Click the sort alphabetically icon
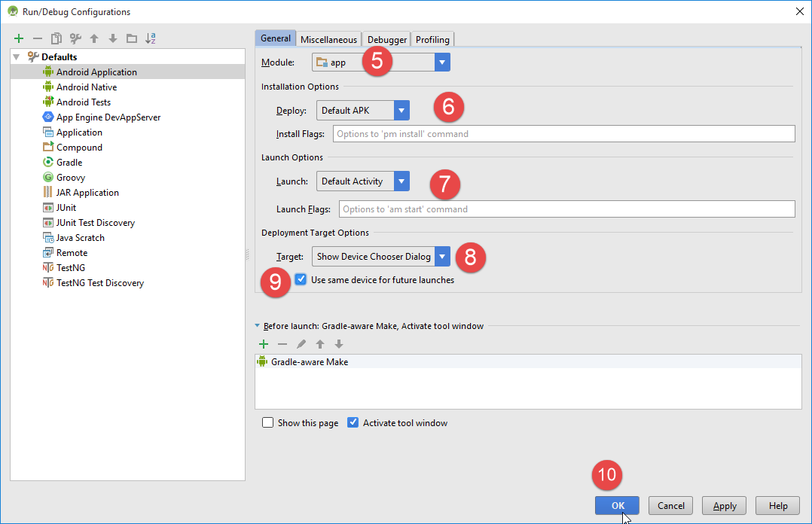This screenshot has height=524, width=812. 151,38
